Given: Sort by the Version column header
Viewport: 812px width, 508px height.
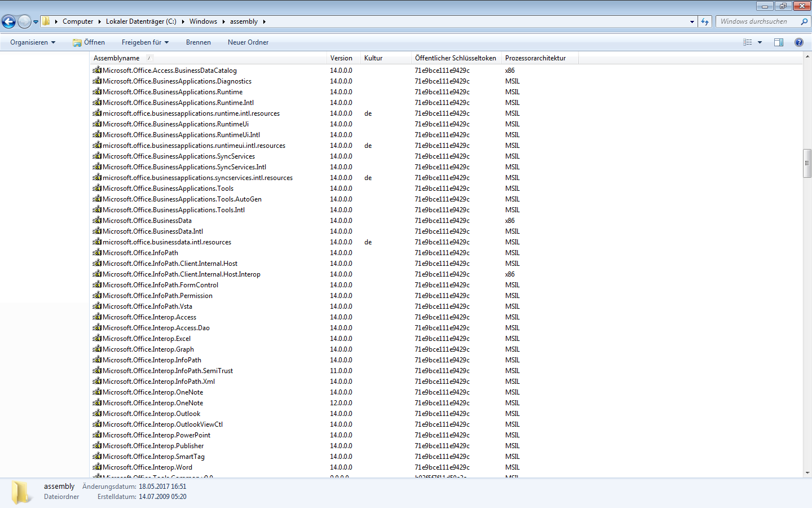Looking at the screenshot, I should click(x=343, y=58).
